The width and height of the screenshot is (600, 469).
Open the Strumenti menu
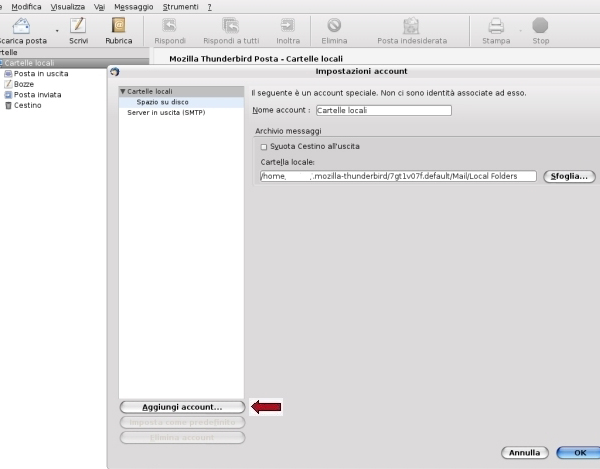pos(180,7)
